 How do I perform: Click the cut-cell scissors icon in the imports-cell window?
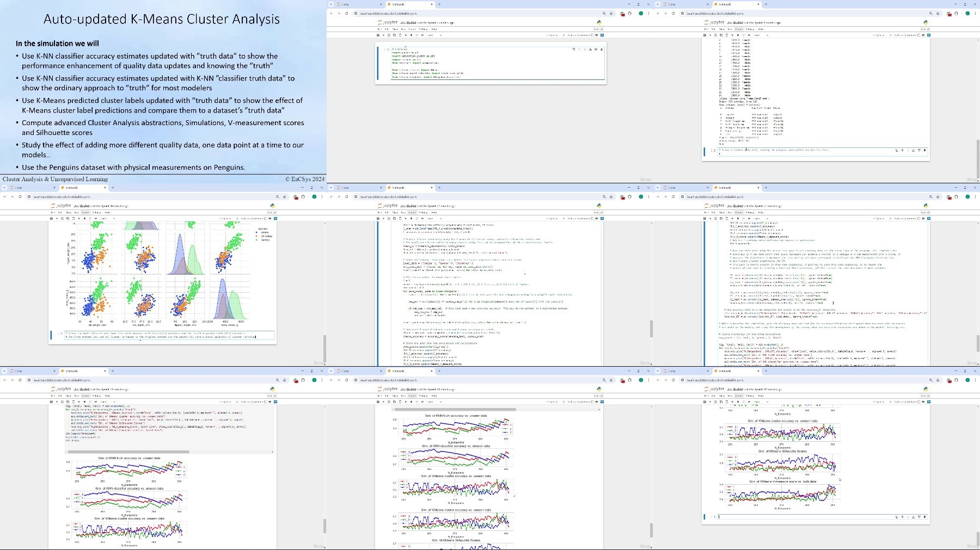coord(389,35)
